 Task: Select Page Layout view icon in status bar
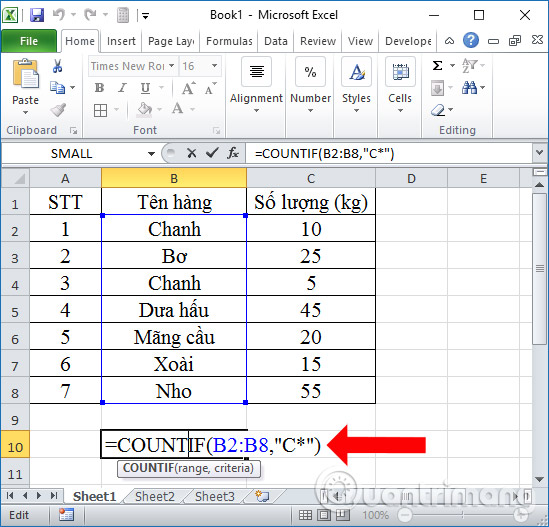point(324,515)
